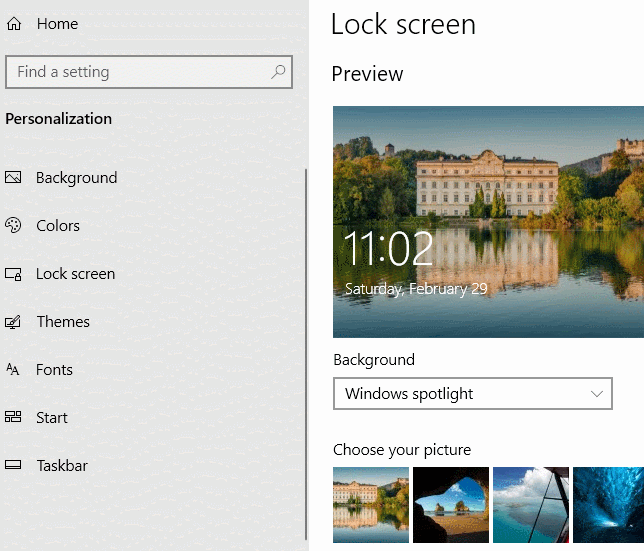Open the Windows spotlight background dropdown
The width and height of the screenshot is (644, 551).
tap(473, 393)
